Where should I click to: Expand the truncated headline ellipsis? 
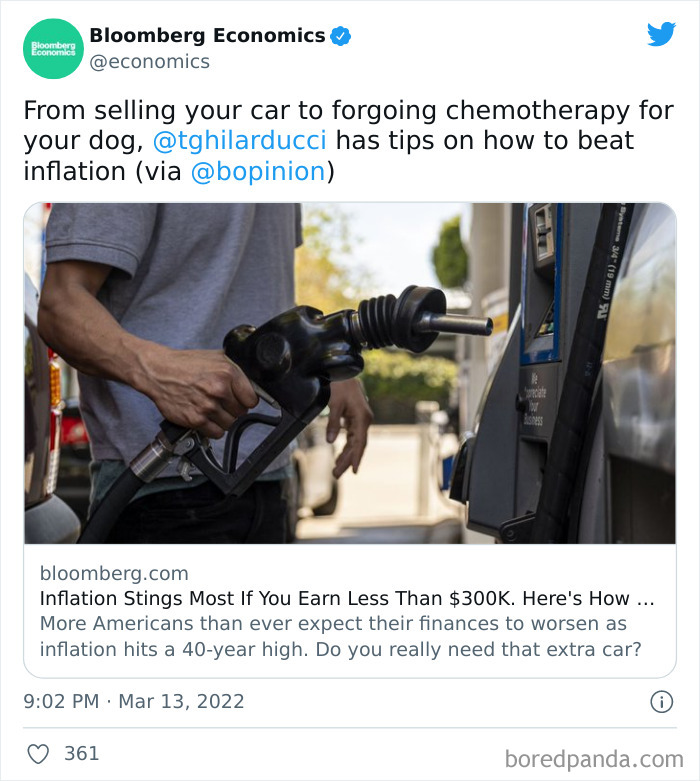pos(646,599)
